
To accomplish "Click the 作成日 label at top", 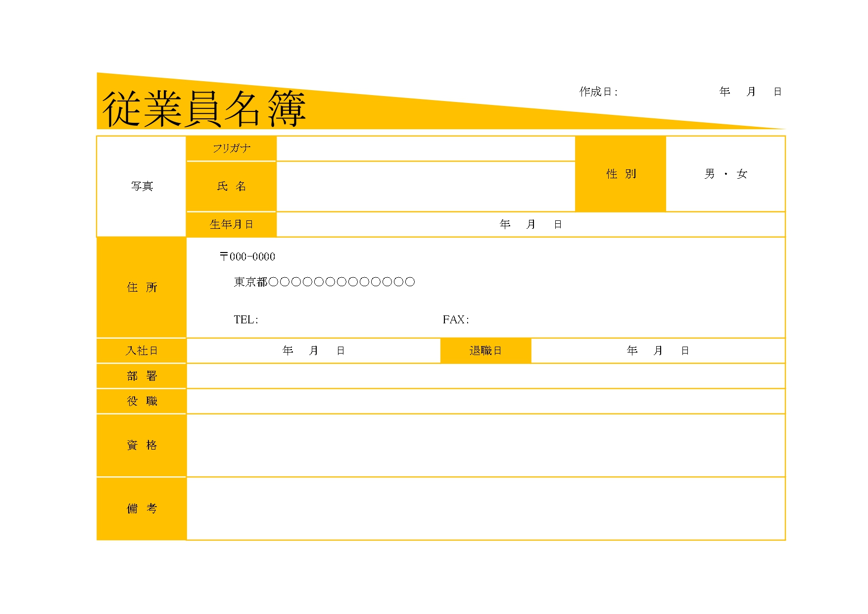I will click(598, 92).
